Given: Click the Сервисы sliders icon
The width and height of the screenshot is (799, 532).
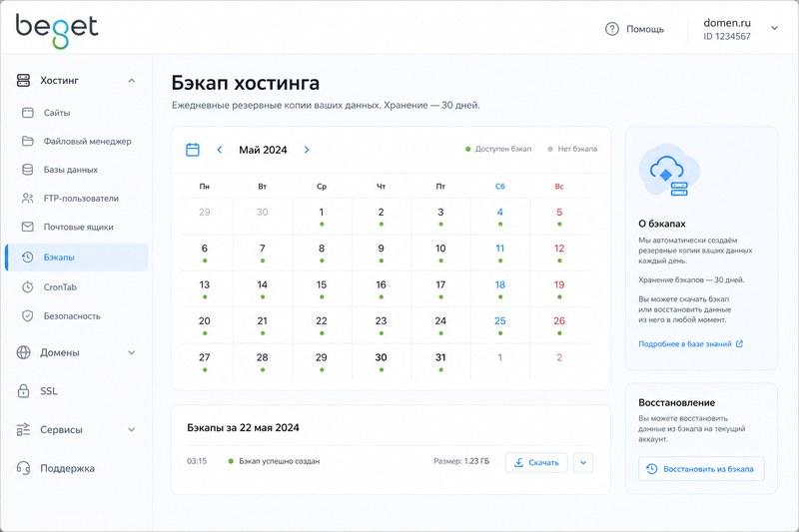Looking at the screenshot, I should 23,429.
